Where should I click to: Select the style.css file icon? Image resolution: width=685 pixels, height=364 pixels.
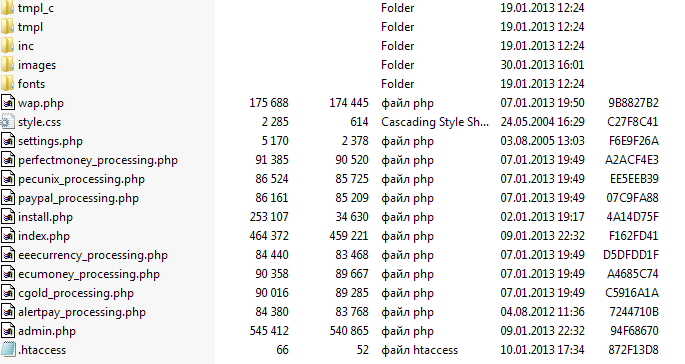tap(7, 122)
